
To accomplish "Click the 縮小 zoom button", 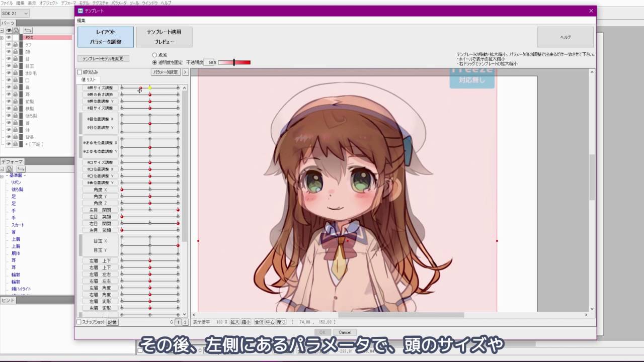I will pos(246,322).
